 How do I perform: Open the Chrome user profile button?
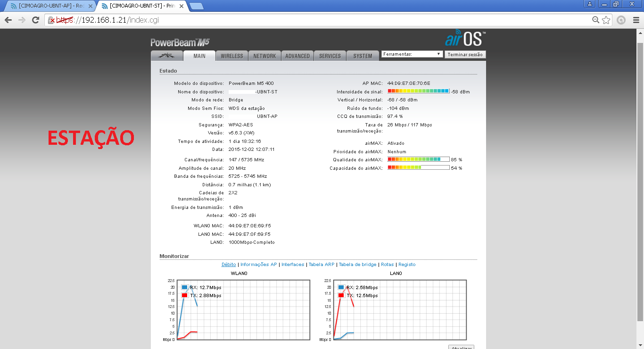(x=590, y=4)
